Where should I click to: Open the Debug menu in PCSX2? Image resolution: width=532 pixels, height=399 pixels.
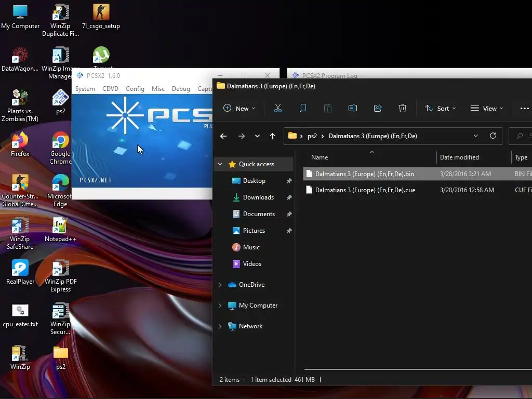click(x=181, y=88)
